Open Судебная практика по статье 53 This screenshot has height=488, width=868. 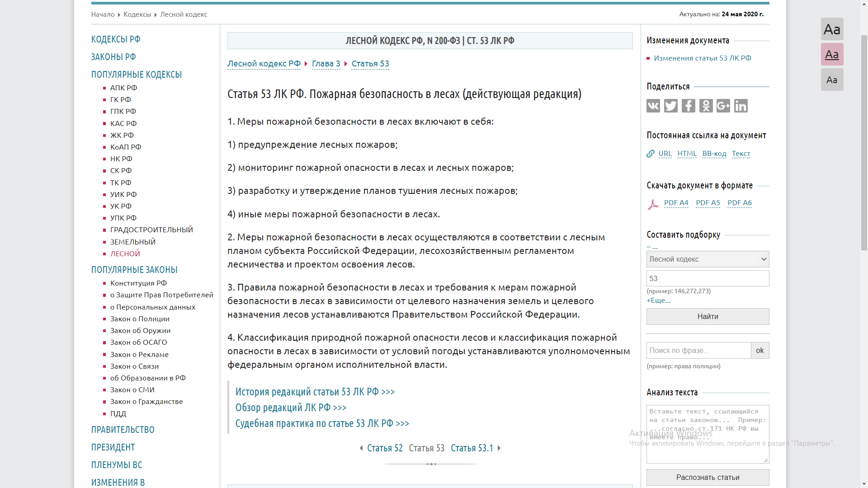[322, 423]
